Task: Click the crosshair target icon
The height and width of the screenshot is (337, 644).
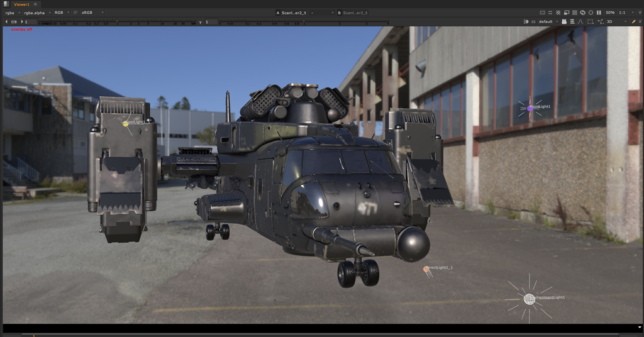Action: click(591, 13)
